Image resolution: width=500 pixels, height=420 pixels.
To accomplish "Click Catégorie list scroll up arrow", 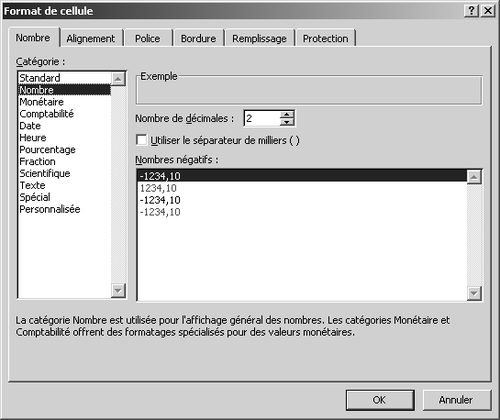I will click(x=118, y=79).
